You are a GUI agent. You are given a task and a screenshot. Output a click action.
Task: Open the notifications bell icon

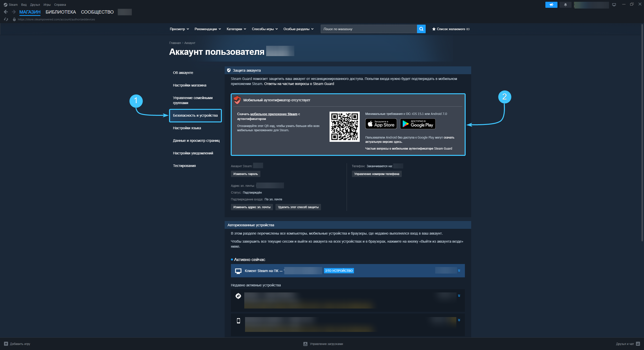point(565,5)
